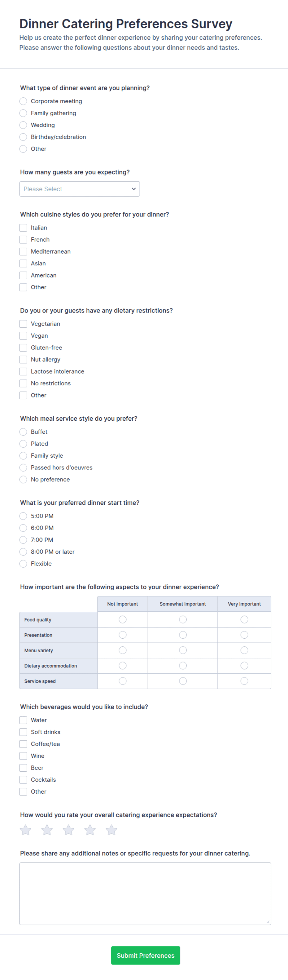Pick 7:00 PM dinner start time
The width and height of the screenshot is (288, 980).
23,539
